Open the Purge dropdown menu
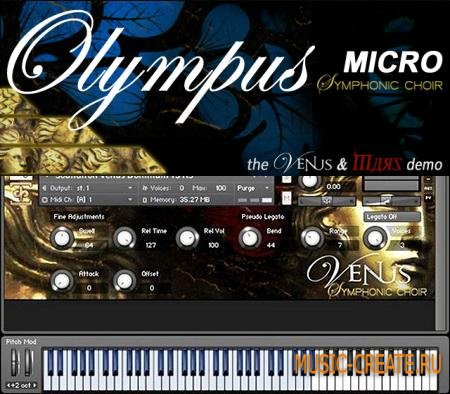 [253, 188]
